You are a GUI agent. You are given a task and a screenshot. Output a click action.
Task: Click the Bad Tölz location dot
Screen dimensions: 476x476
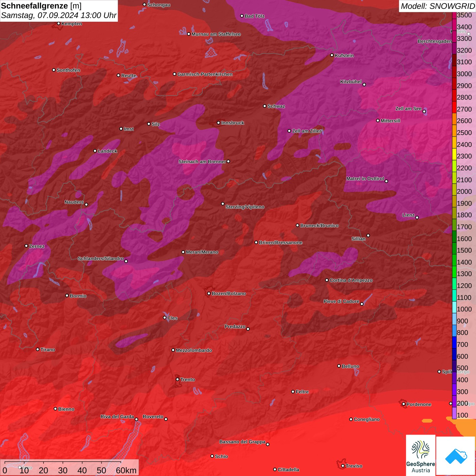pos(242,16)
